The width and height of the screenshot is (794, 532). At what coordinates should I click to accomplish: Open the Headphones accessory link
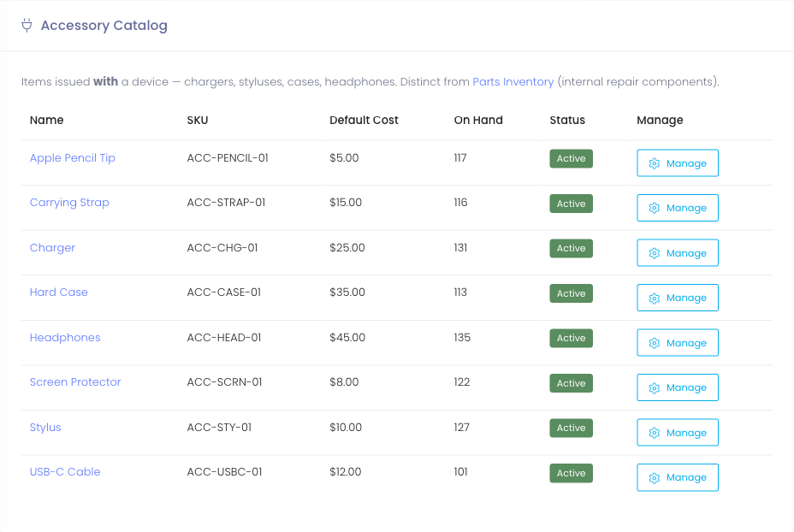65,338
